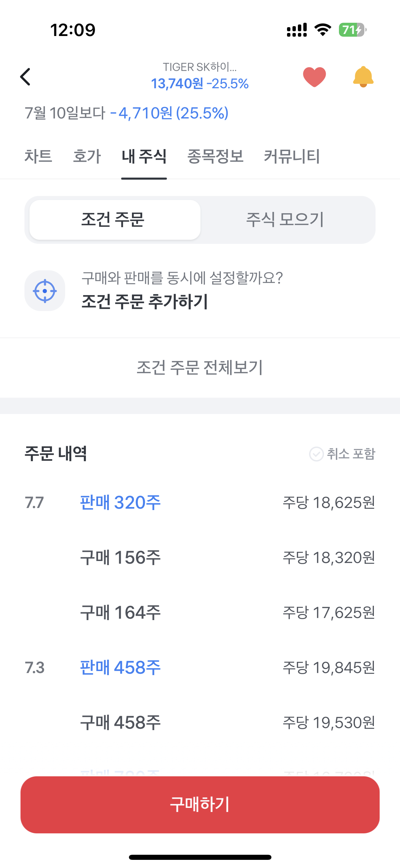
Task: Open the 차트 tab
Action: 38,157
